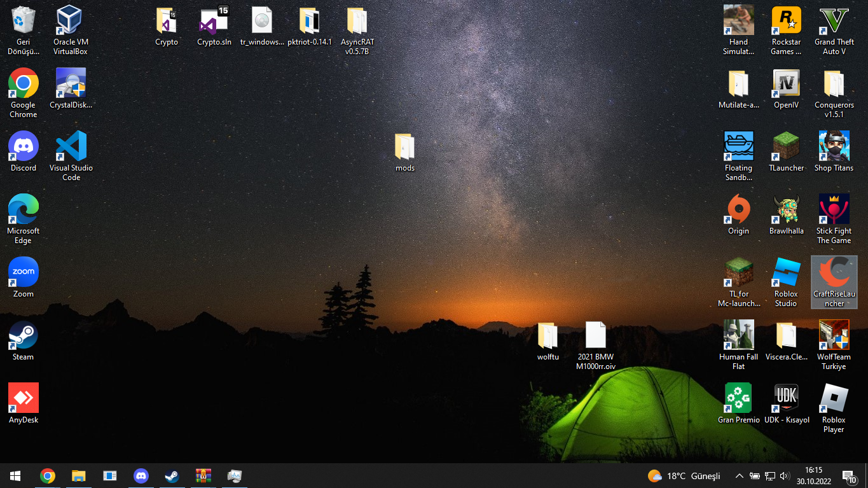The height and width of the screenshot is (488, 868).
Task: Select the Steam desktop shortcut
Action: 24,340
